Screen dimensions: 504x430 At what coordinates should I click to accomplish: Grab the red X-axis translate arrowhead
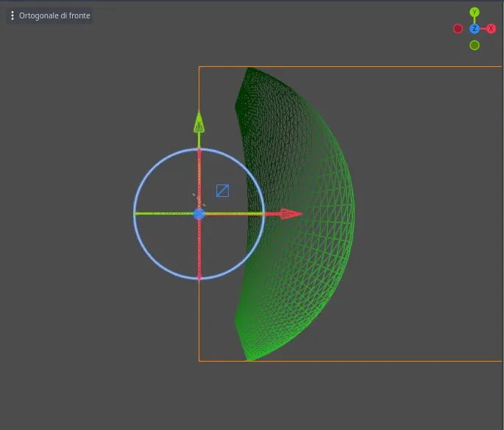tap(291, 214)
